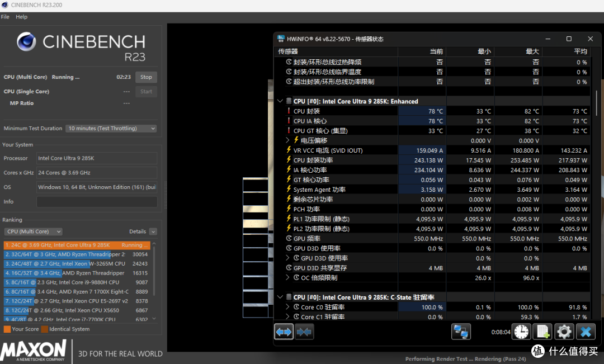Click the Your Score orange legend swatch
Screen dimensions: 604x364
click(7, 329)
